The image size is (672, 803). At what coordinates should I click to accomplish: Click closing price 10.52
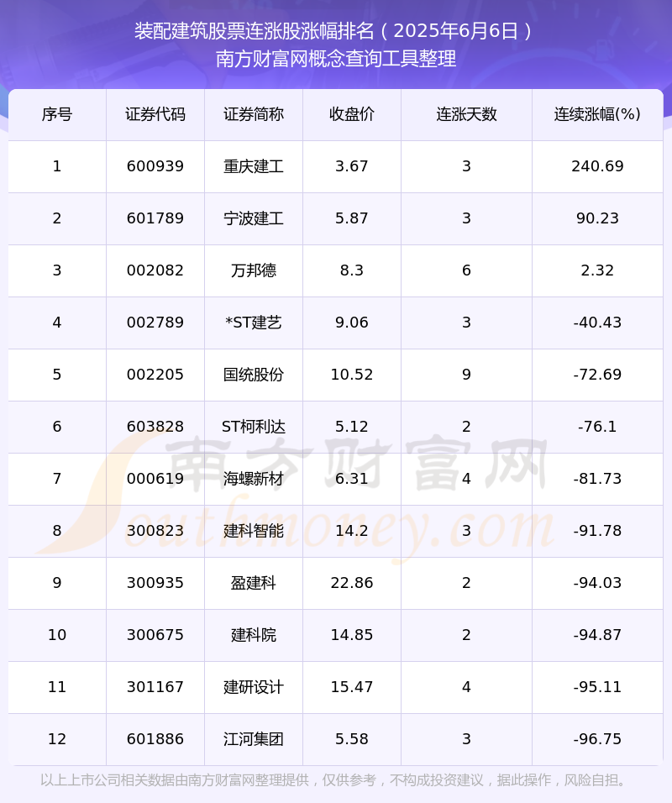[x=352, y=375]
